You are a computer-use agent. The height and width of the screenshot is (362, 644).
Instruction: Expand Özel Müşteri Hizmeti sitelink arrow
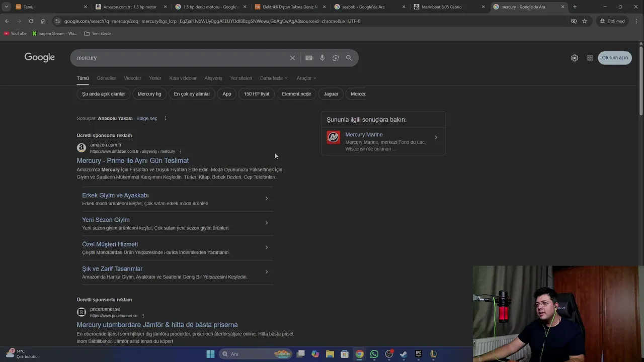click(266, 247)
